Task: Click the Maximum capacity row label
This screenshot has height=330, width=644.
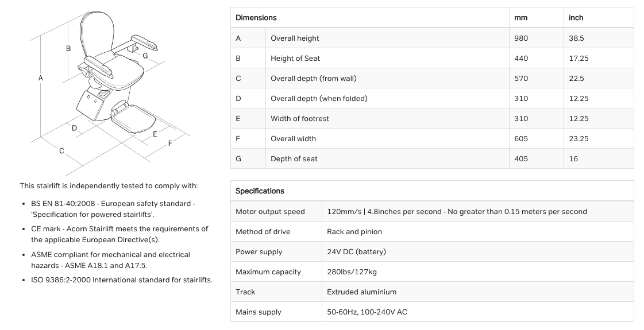Action: [x=268, y=272]
